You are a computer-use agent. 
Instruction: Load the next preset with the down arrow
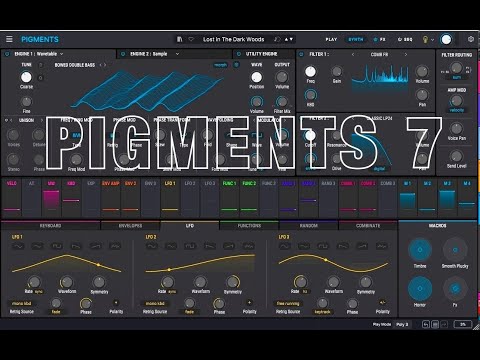pos(291,39)
